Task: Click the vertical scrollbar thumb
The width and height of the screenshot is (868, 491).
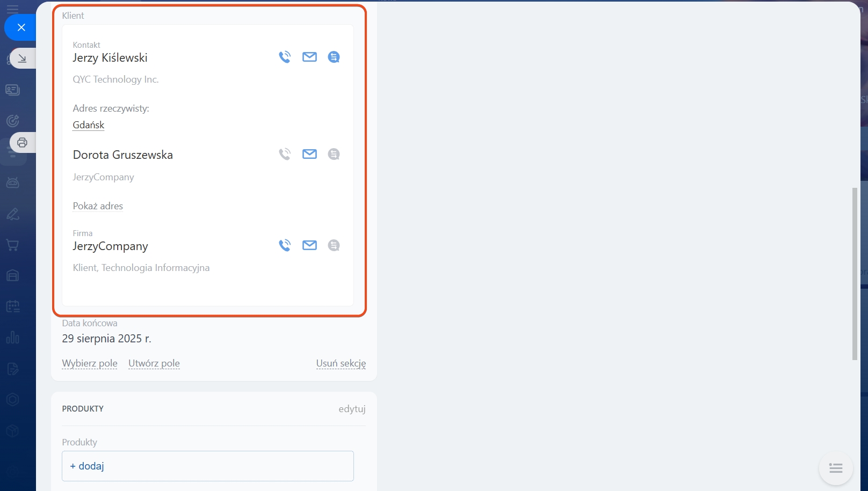Action: (855, 274)
